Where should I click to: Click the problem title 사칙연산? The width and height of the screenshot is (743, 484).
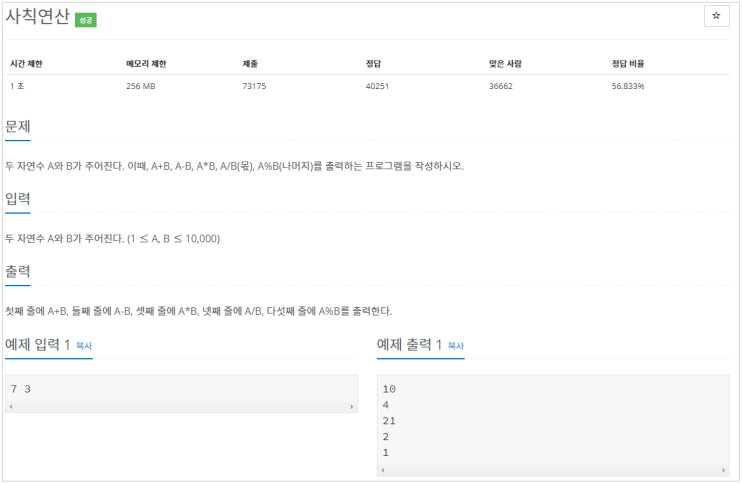(37, 16)
